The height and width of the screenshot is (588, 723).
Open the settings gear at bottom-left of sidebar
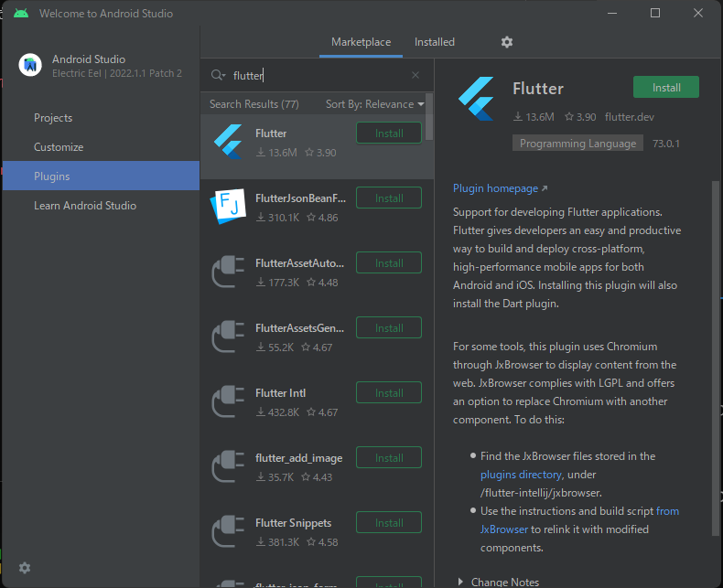click(25, 568)
